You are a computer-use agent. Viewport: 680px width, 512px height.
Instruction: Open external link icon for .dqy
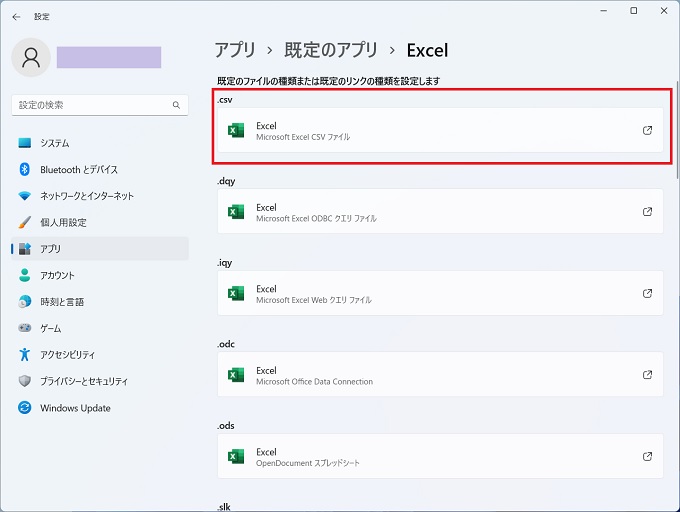tap(647, 212)
